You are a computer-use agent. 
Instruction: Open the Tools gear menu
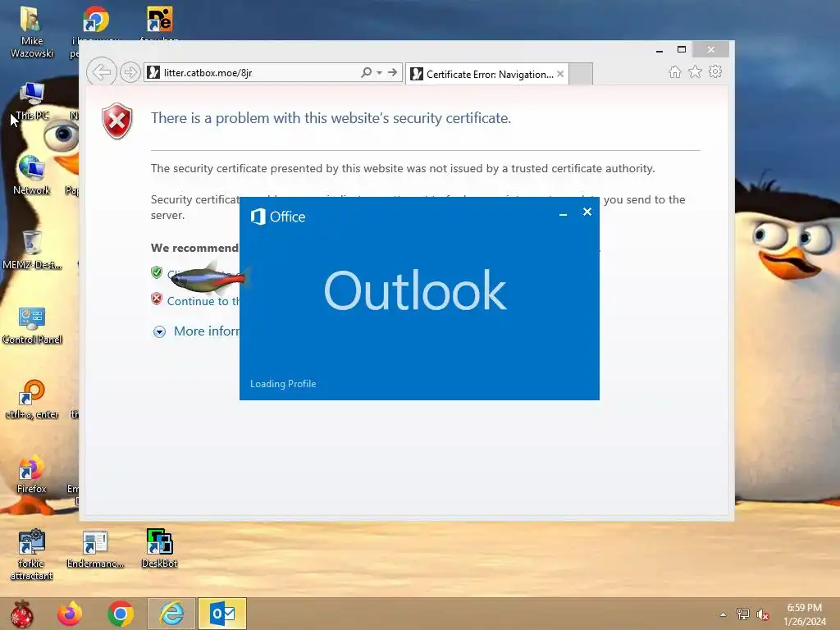coord(715,72)
